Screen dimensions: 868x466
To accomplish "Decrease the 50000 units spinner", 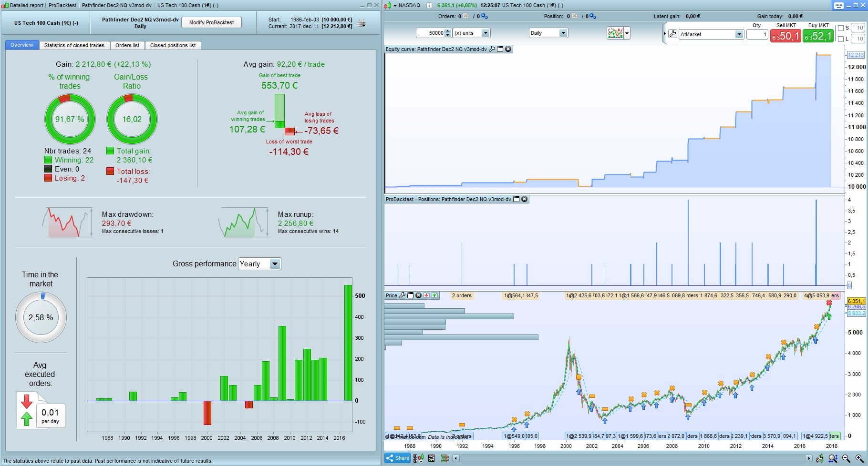I will [447, 35].
